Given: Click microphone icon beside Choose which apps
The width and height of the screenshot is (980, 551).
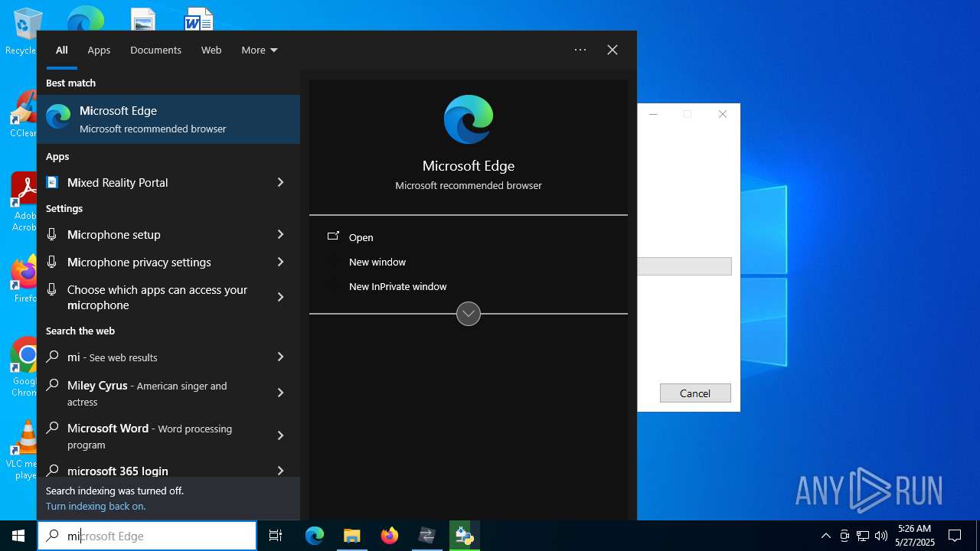Looking at the screenshot, I should click(x=52, y=289).
